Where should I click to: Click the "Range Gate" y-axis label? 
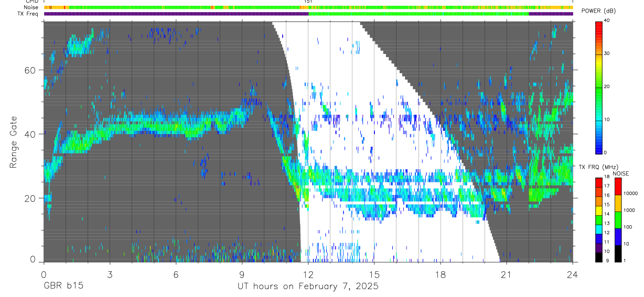pyautogui.click(x=14, y=141)
